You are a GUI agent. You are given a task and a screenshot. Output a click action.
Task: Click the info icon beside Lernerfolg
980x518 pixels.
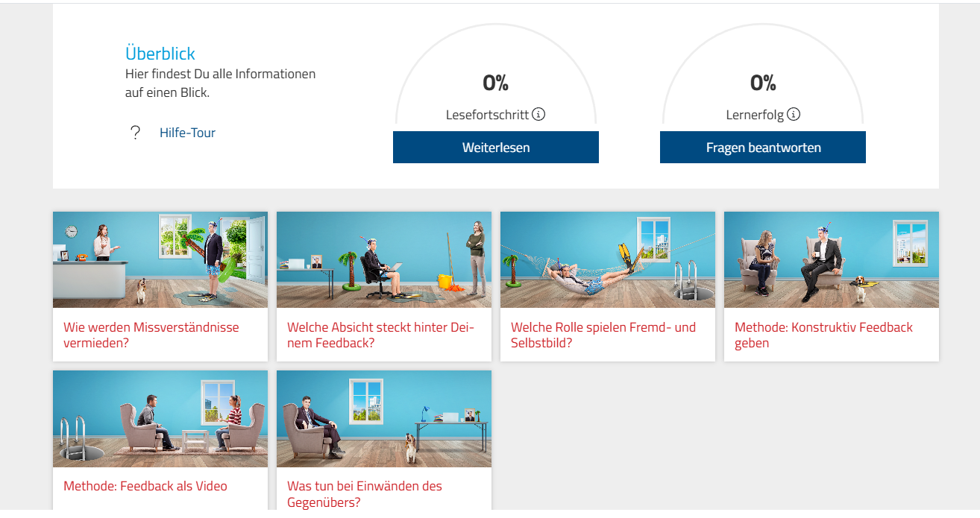794,115
